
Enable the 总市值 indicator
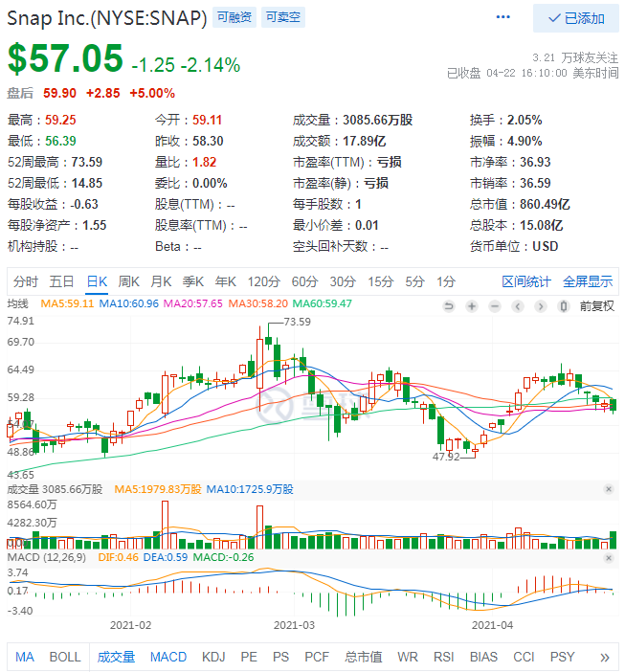point(364,657)
